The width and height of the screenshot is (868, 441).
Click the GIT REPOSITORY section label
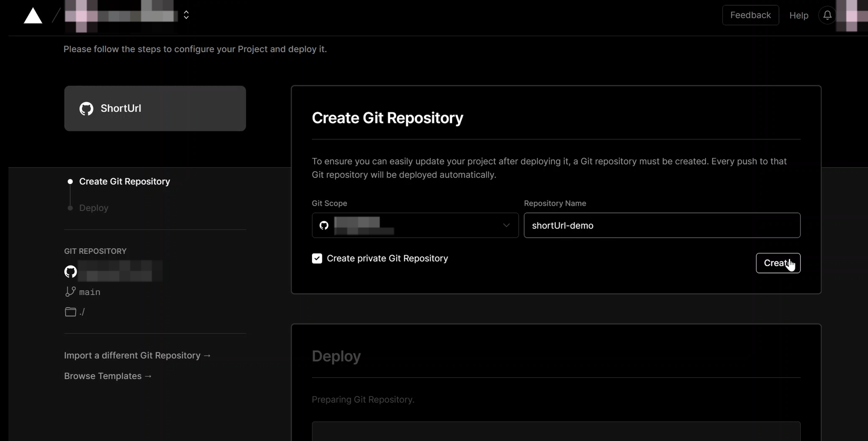coord(95,251)
